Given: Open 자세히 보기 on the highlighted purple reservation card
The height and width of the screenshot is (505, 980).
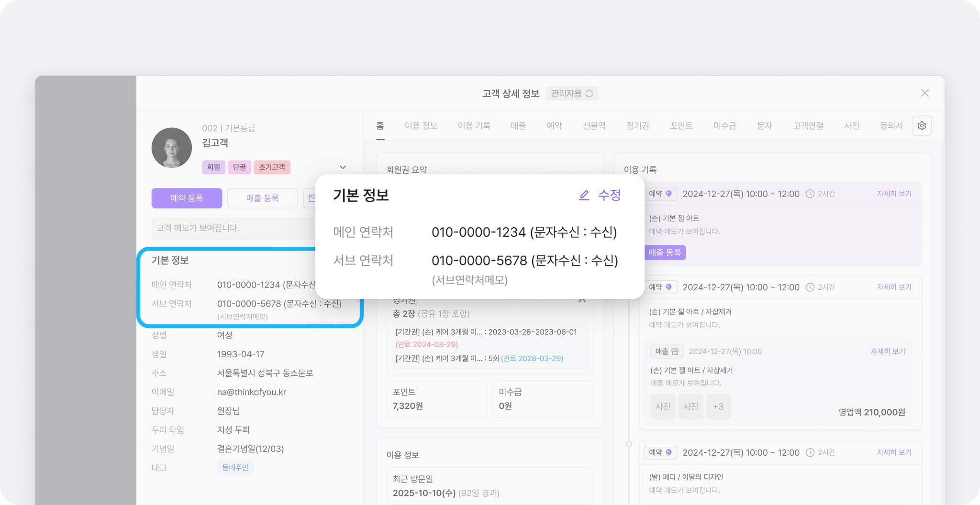Looking at the screenshot, I should [x=894, y=194].
